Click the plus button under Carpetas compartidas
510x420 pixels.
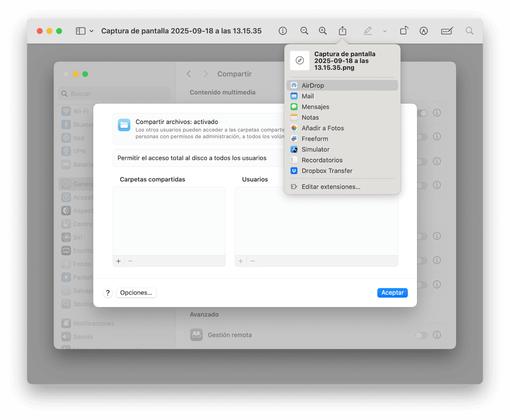click(118, 261)
